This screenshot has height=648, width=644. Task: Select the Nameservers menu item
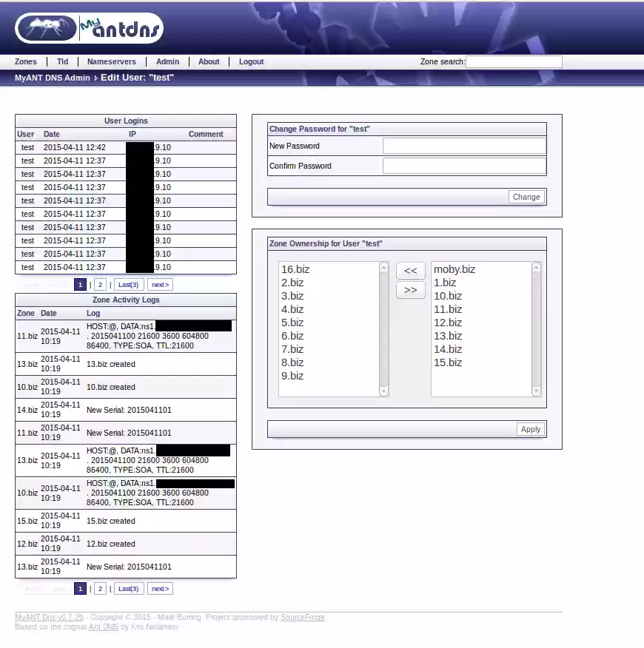click(112, 61)
